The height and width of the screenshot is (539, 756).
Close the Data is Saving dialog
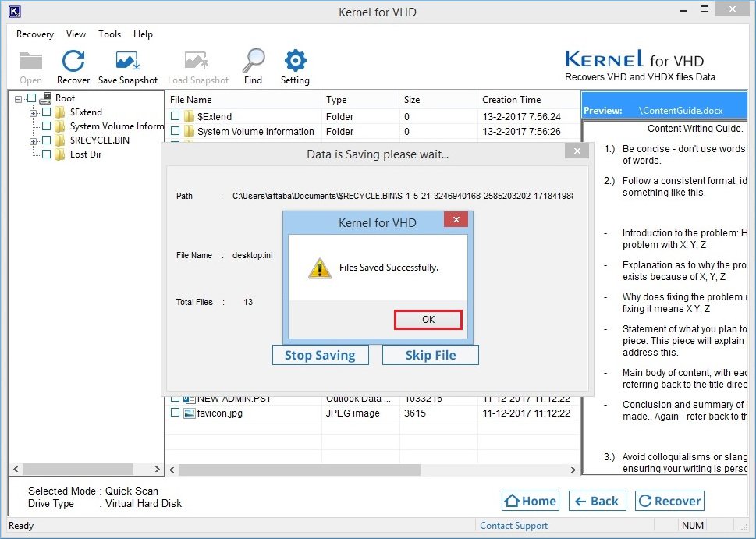pos(577,151)
